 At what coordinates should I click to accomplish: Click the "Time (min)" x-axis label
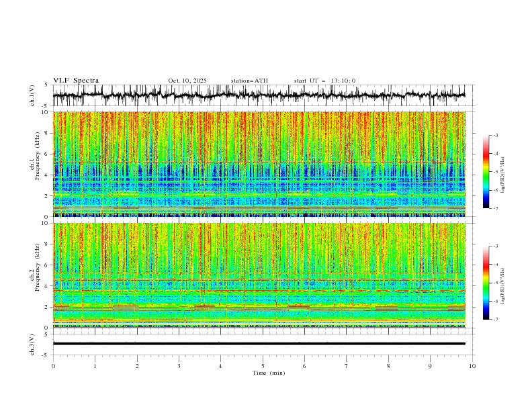[269, 373]
